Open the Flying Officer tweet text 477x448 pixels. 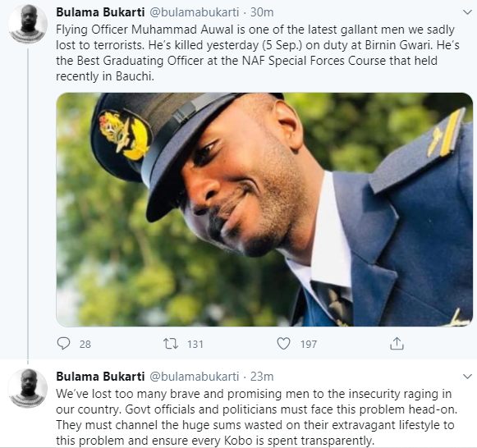click(x=258, y=53)
